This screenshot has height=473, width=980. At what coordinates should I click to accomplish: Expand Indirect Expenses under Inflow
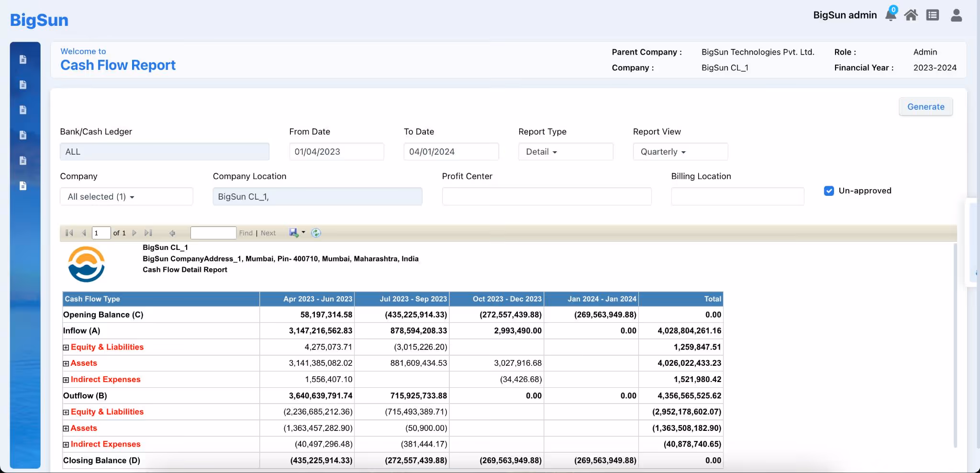[66, 380]
